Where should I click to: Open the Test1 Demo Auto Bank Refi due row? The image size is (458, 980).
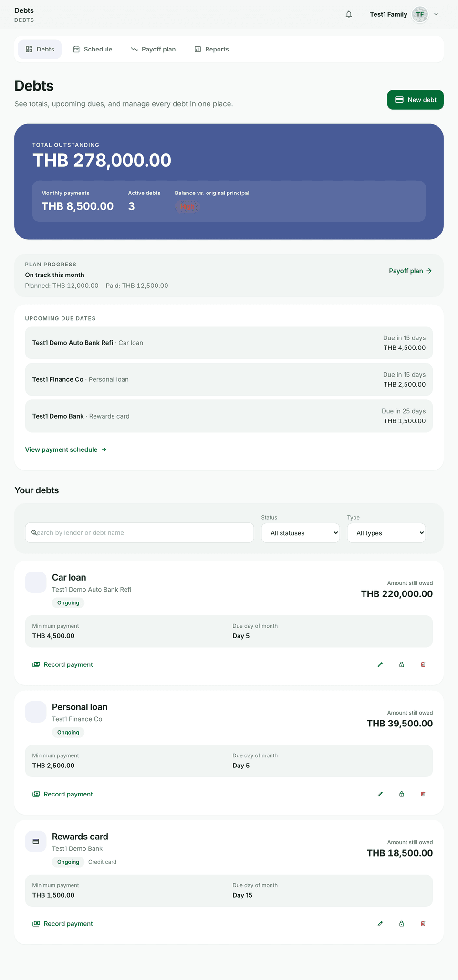[x=229, y=343]
